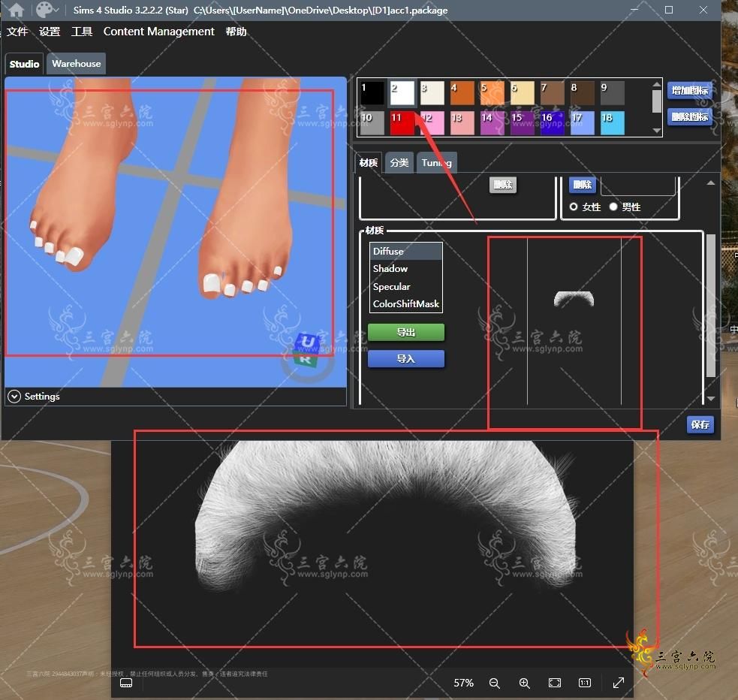Open the Content Management menu

click(158, 32)
